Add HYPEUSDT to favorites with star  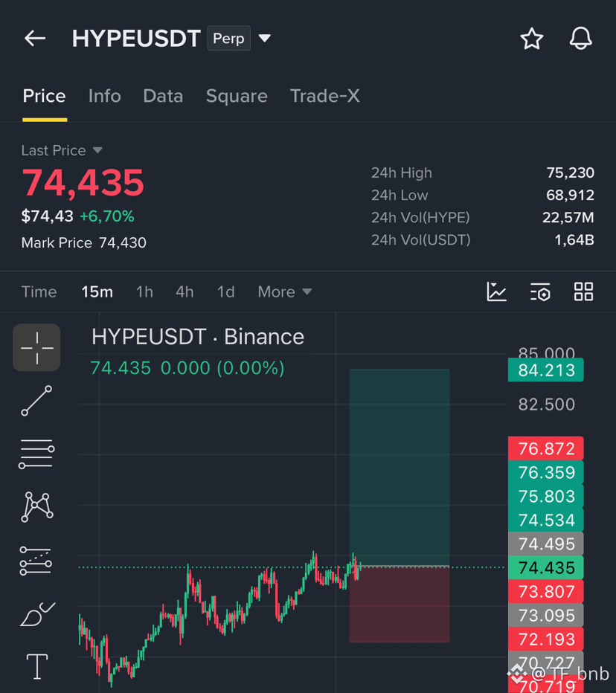pyautogui.click(x=531, y=39)
